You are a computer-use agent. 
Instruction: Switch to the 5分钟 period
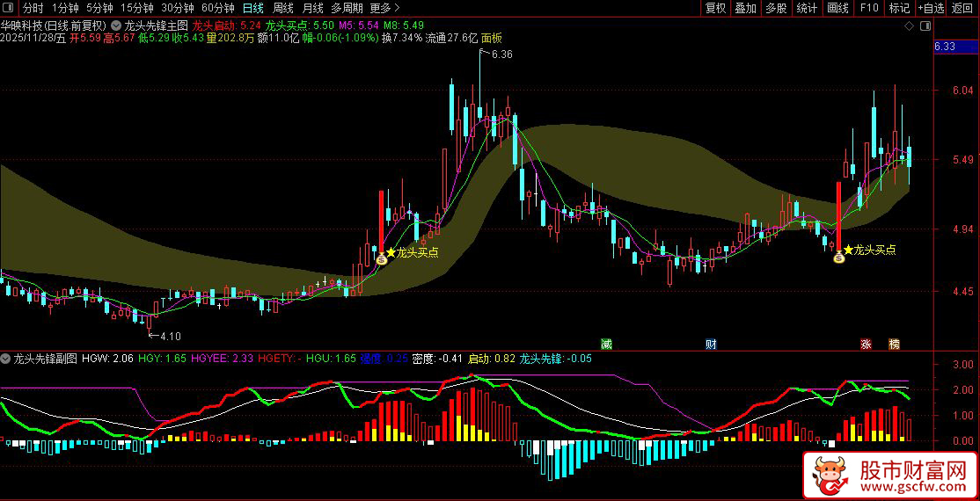point(99,8)
